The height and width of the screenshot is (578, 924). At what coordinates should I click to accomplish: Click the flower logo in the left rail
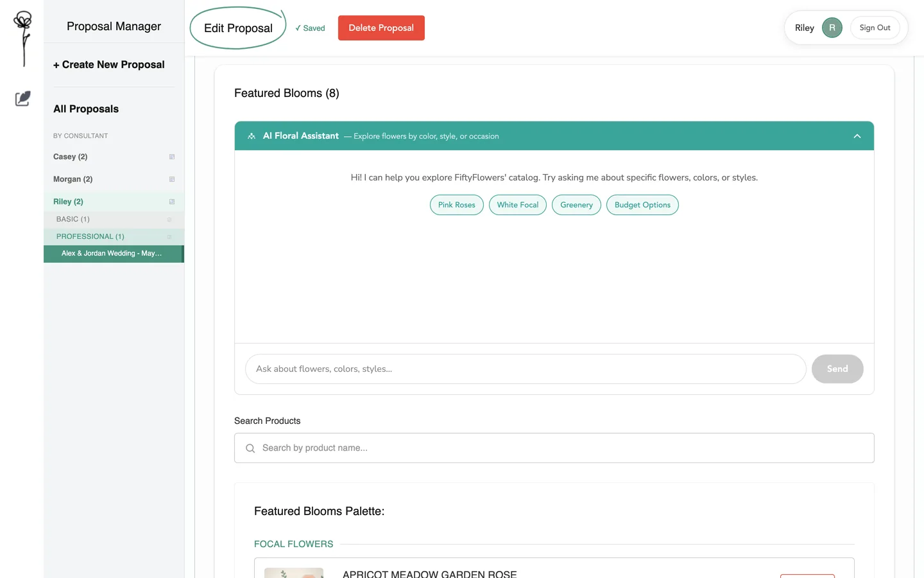pyautogui.click(x=23, y=39)
